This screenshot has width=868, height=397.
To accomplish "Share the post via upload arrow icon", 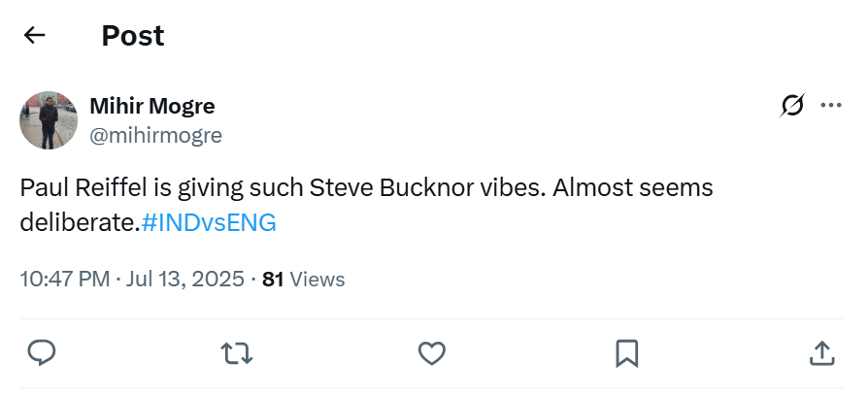I will tap(821, 352).
